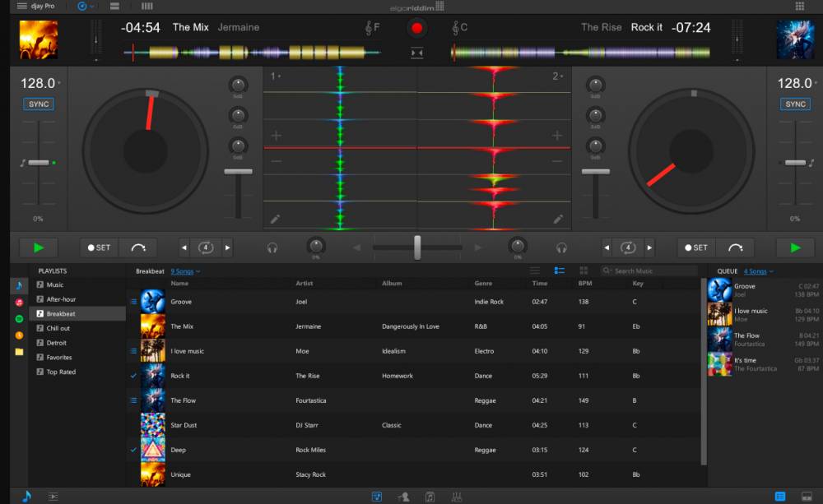Click the sampler note icon in bottom bar
This screenshot has width=823, height=504.
pos(430,497)
